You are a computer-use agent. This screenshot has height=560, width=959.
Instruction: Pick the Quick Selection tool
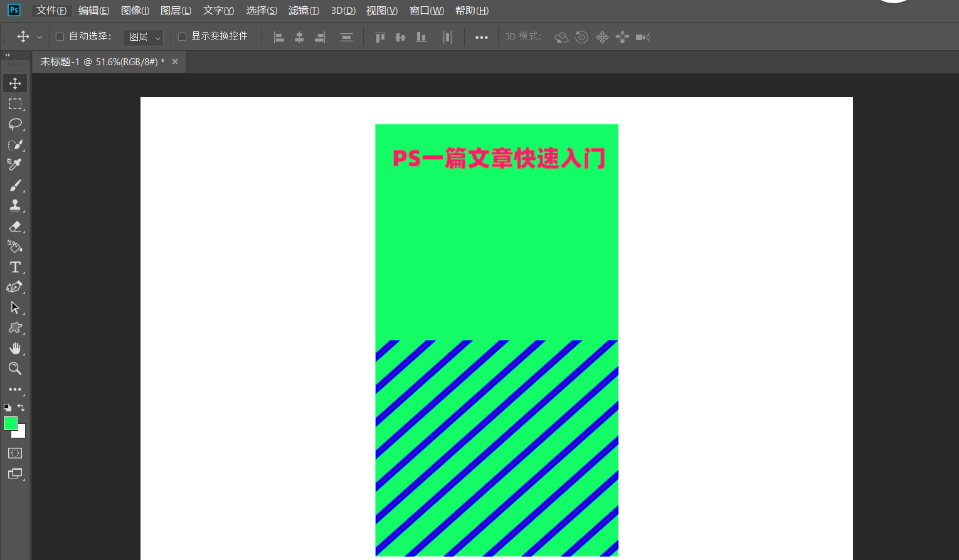(x=15, y=145)
